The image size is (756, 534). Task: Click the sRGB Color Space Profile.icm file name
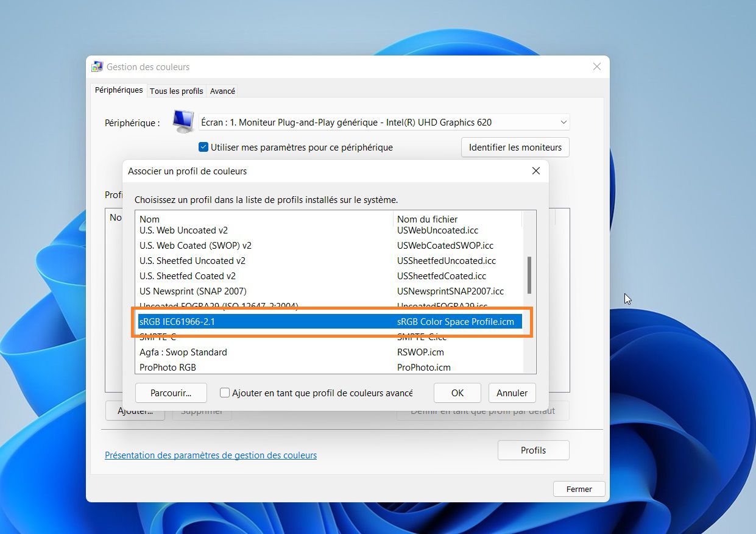456,322
